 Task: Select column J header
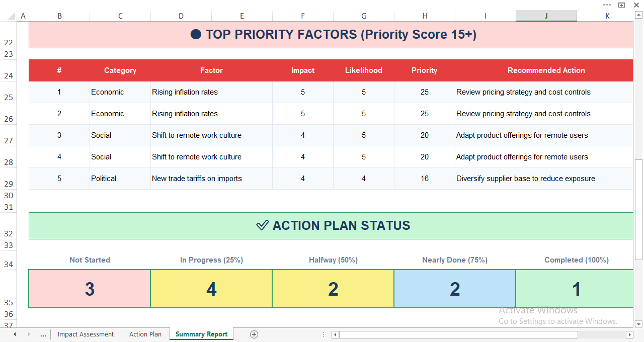coord(546,16)
